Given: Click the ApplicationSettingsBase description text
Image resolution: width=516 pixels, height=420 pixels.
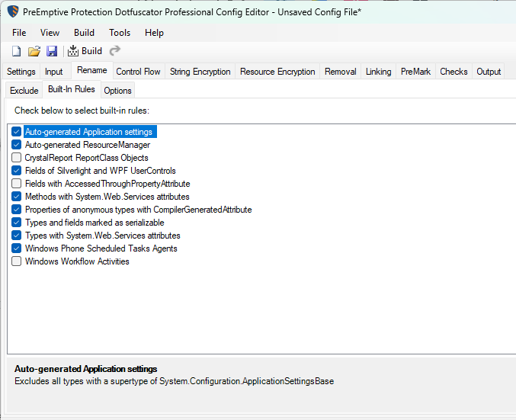Looking at the screenshot, I should click(174, 381).
